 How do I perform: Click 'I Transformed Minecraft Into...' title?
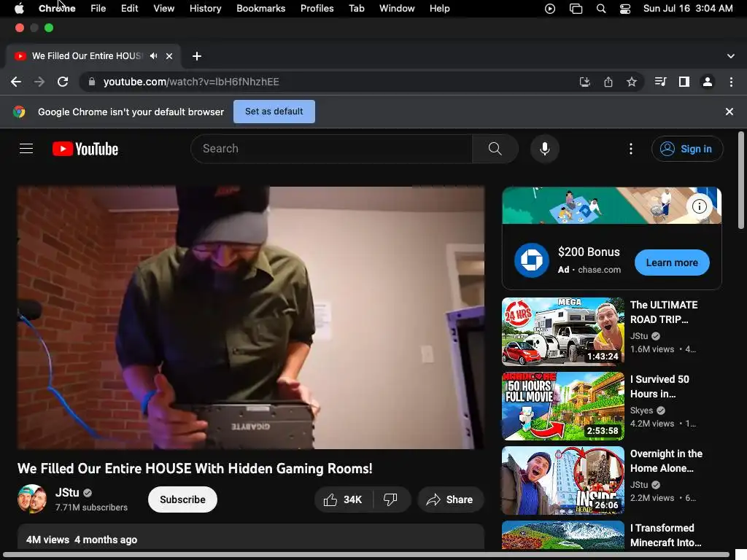click(x=665, y=535)
